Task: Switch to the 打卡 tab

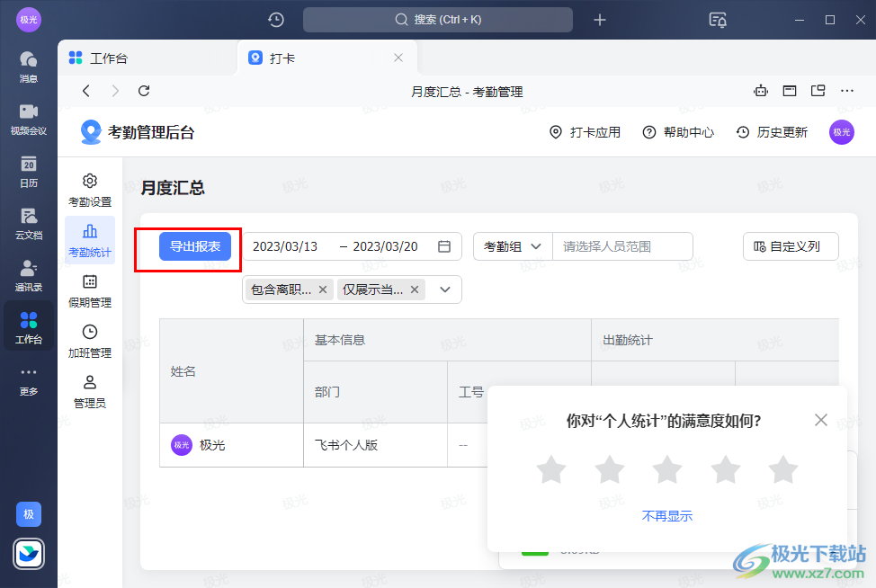Action: click(x=327, y=58)
